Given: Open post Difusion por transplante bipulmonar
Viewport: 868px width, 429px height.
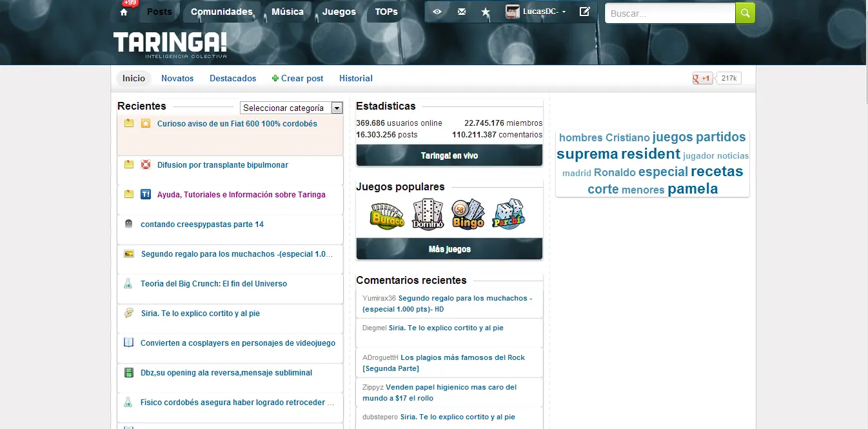Looking at the screenshot, I should [222, 165].
